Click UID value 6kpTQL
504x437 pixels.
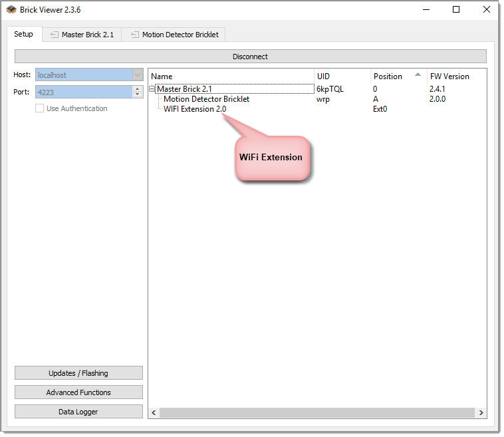[x=330, y=89]
